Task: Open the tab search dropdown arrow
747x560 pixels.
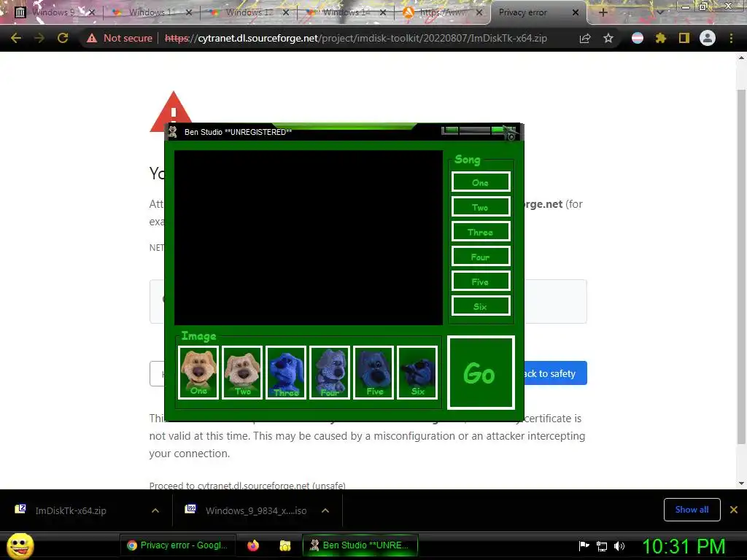Action: [x=659, y=12]
